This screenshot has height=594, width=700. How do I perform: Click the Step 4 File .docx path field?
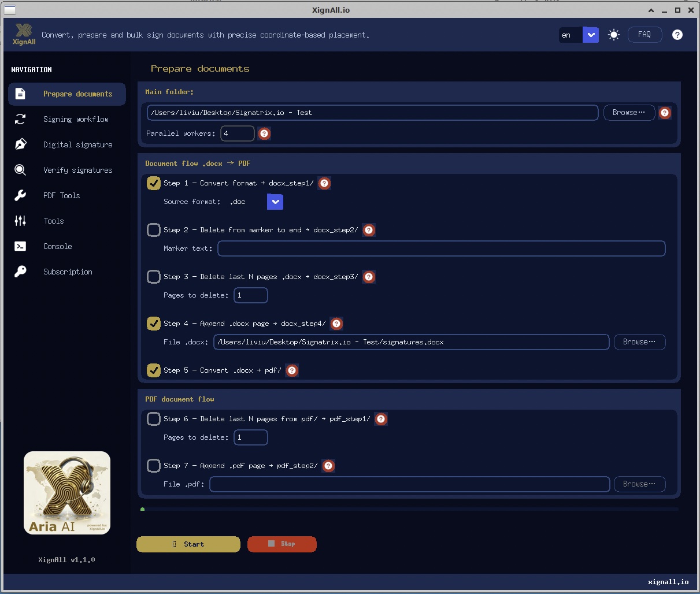point(412,342)
